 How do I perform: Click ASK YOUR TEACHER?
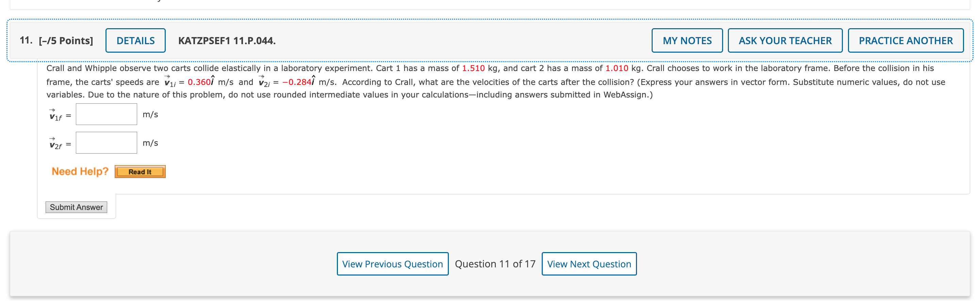pyautogui.click(x=785, y=40)
